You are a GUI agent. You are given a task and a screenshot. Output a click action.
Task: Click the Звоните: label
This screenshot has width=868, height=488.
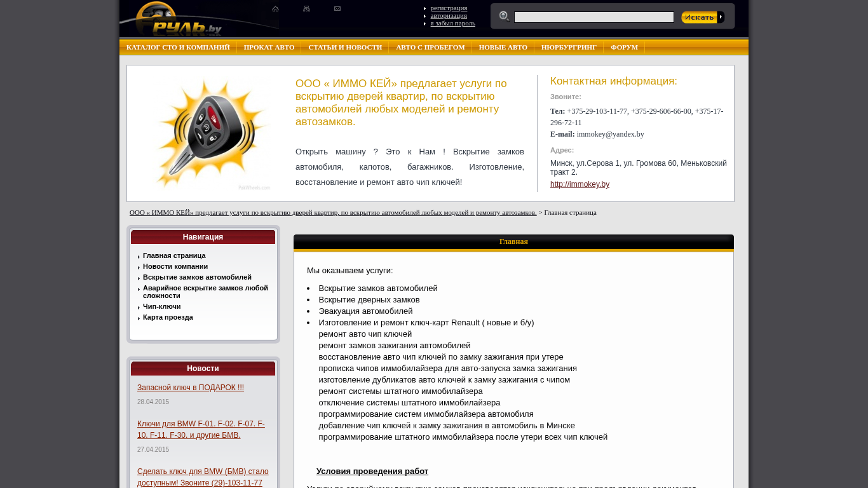[x=566, y=97]
